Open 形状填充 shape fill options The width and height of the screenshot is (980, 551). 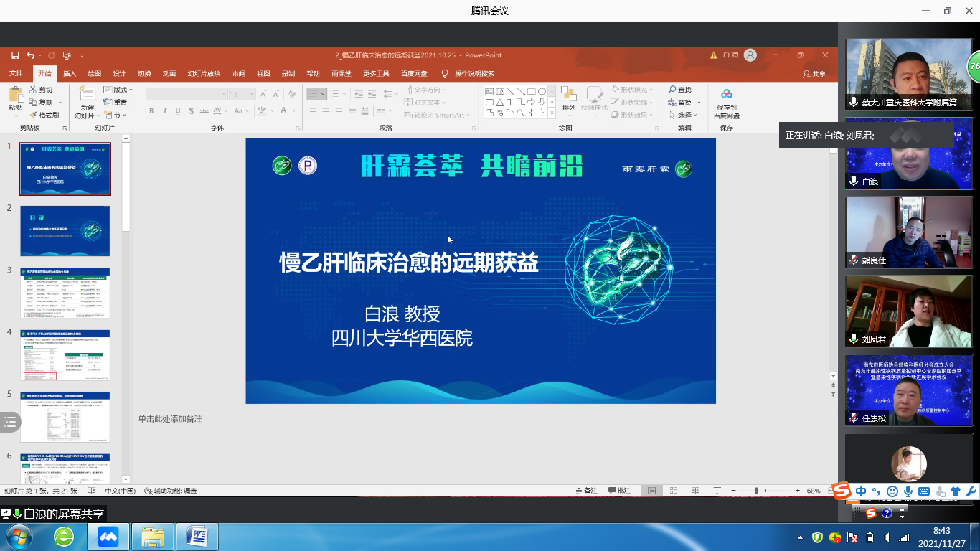coord(631,90)
